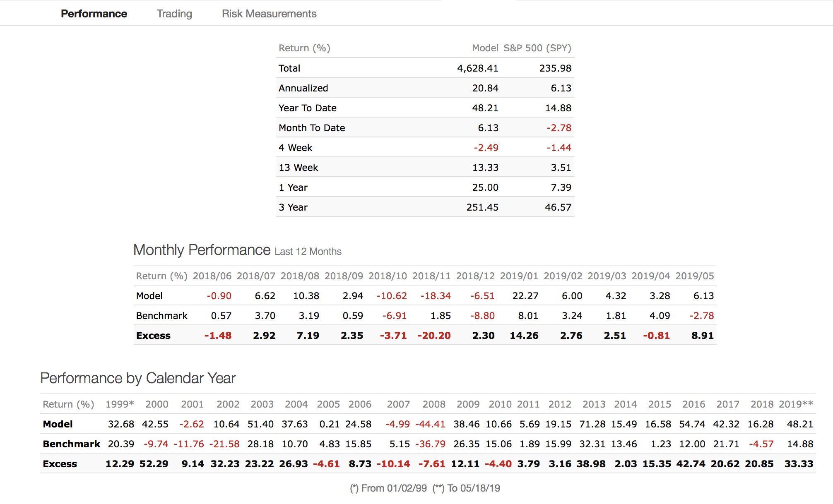Click the 2019/01 monthly column header
The height and width of the screenshot is (504, 833).
tap(519, 276)
